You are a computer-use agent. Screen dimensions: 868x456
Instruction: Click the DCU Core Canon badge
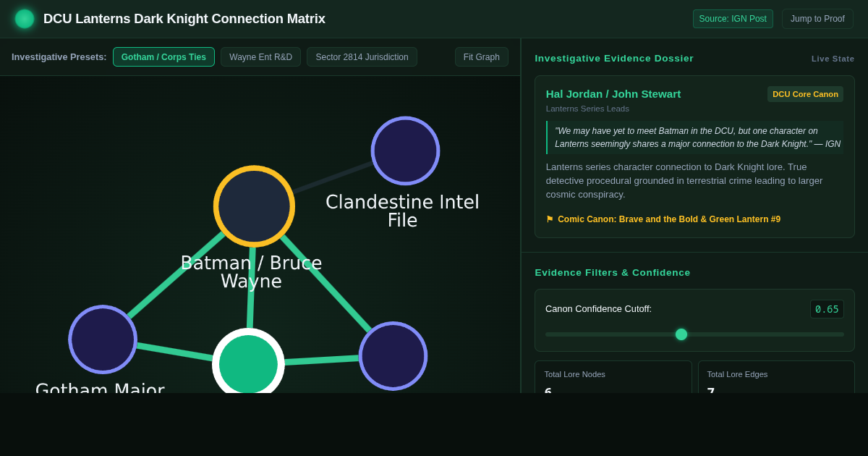pyautogui.click(x=805, y=94)
